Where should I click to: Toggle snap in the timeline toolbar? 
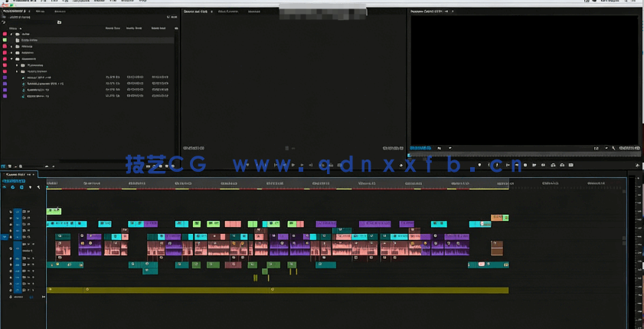click(x=13, y=187)
